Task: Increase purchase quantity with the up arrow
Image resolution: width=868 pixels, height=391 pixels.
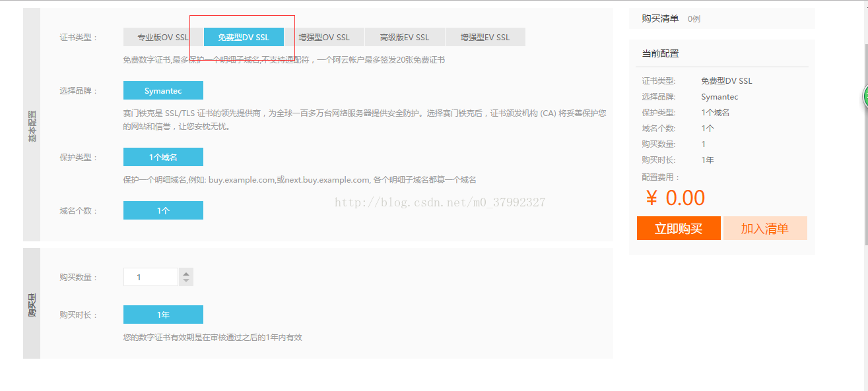Action: [x=186, y=273]
